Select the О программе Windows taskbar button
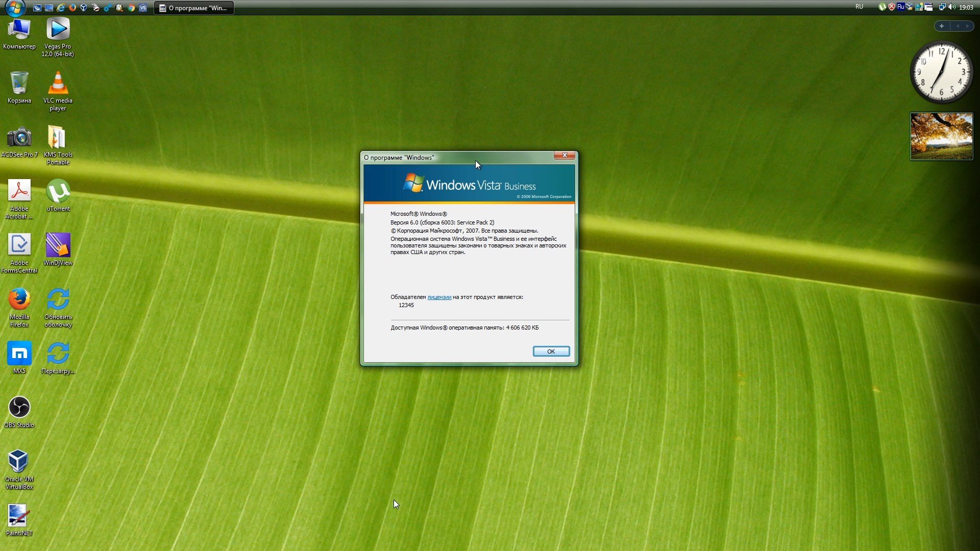The height and width of the screenshot is (551, 980). [194, 8]
